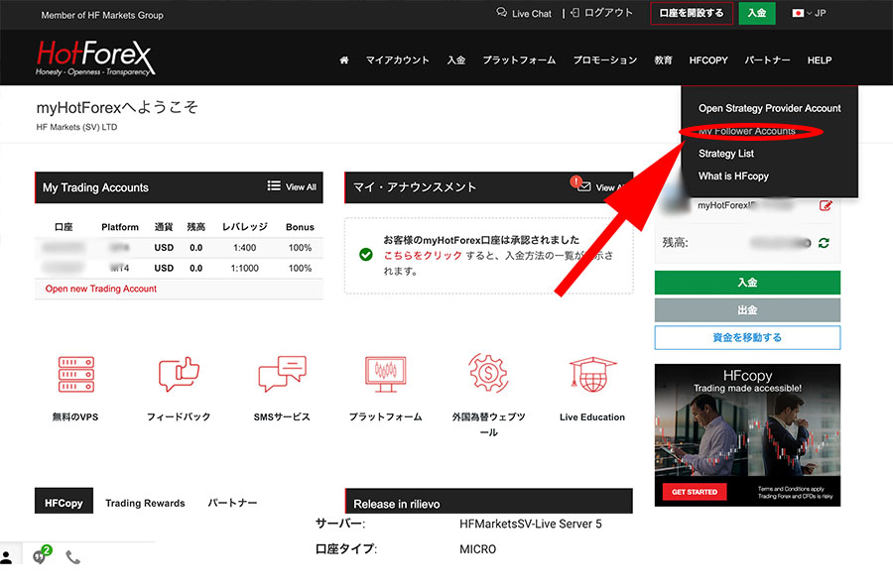Click the こちらをクリック link

[423, 255]
